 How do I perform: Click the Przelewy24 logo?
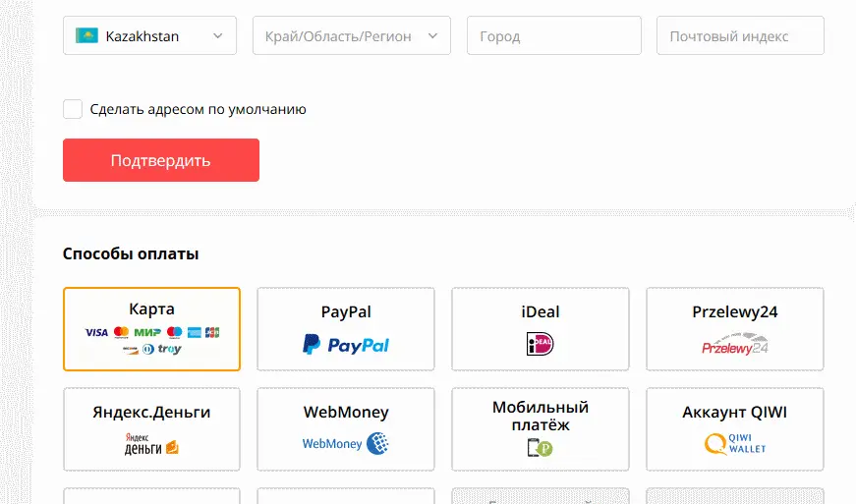coord(735,344)
